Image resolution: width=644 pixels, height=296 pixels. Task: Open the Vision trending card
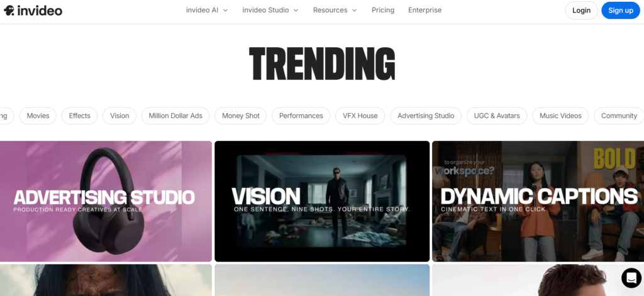click(x=322, y=201)
